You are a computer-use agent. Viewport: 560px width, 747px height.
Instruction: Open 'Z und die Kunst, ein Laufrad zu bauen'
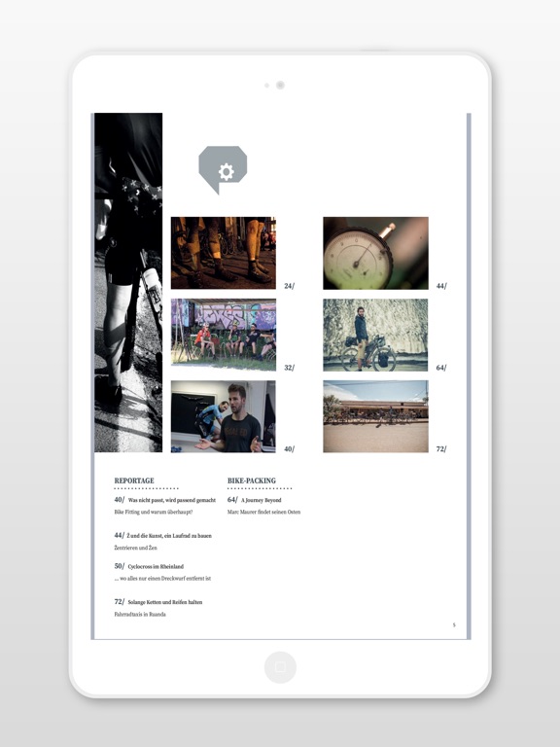coord(169,536)
